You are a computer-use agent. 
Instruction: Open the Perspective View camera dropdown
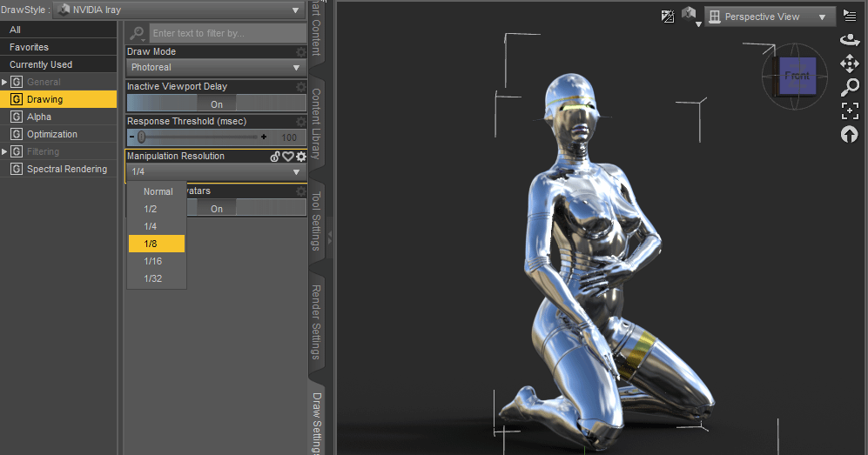[x=769, y=17]
